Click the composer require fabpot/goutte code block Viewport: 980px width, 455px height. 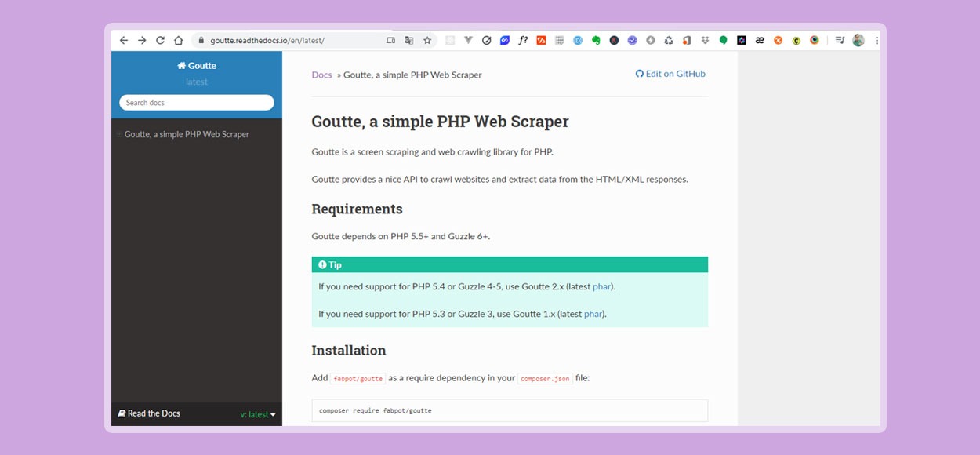point(510,410)
